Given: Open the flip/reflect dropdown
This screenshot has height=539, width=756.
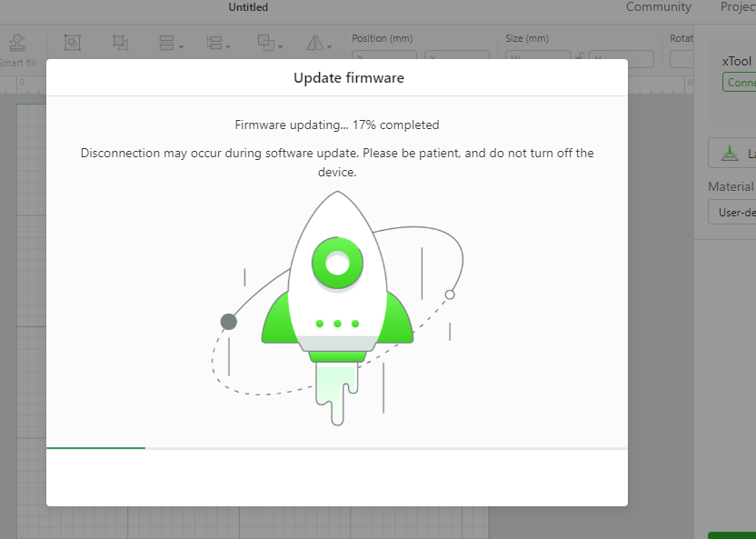Looking at the screenshot, I should (x=319, y=43).
